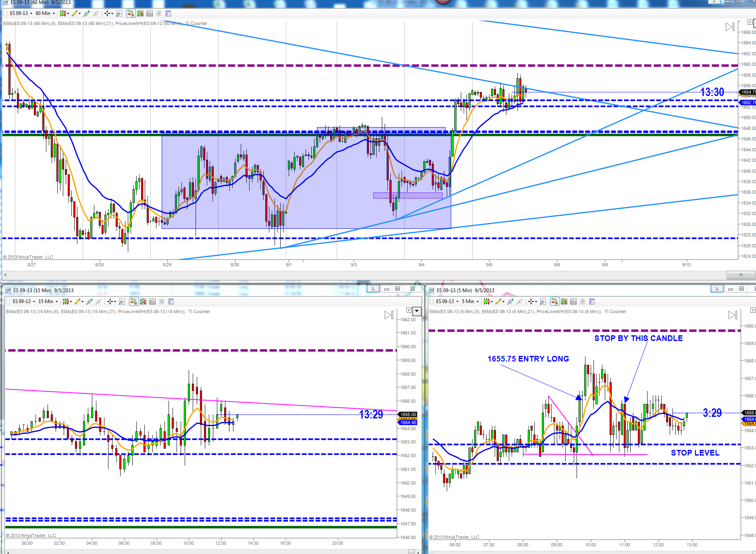Click 'STOP BY THIS CANDLE' annotation text
Screen dimensions: 756x554
[639, 338]
